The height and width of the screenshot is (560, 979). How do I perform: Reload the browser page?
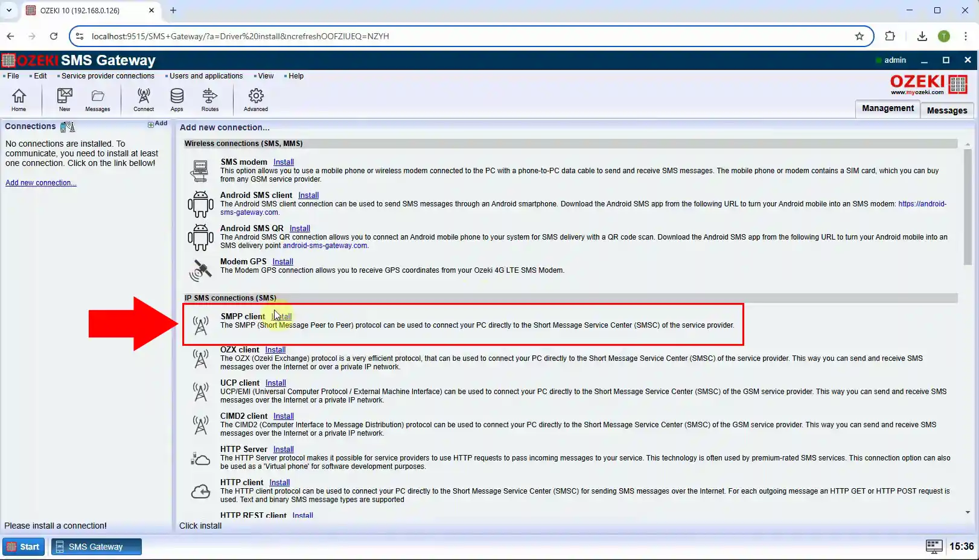pos(54,36)
